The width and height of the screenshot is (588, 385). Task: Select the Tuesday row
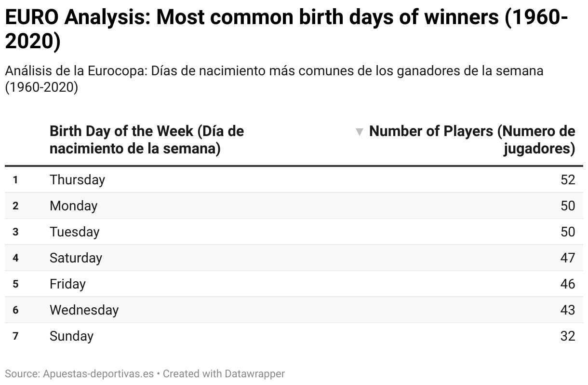294,232
